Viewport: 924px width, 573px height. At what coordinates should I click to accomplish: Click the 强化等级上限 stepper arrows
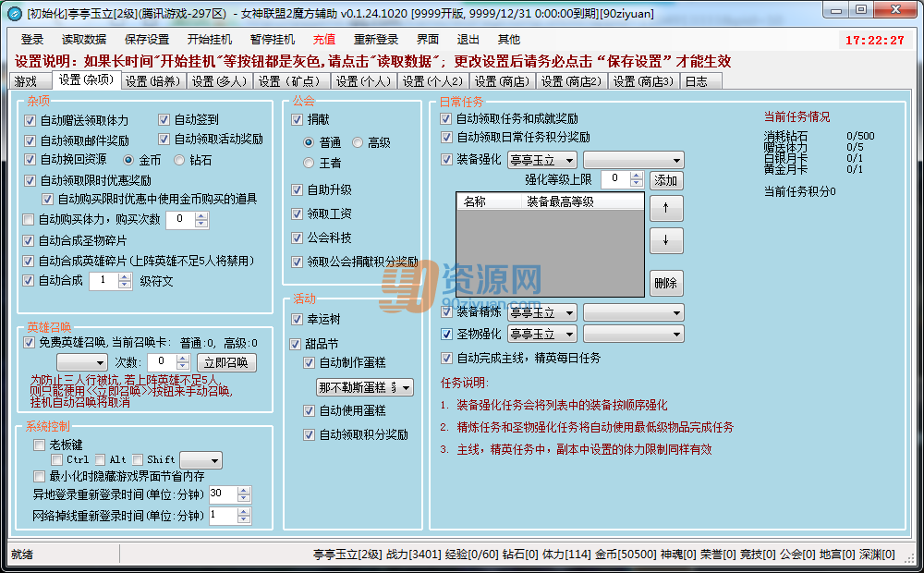[x=637, y=179]
